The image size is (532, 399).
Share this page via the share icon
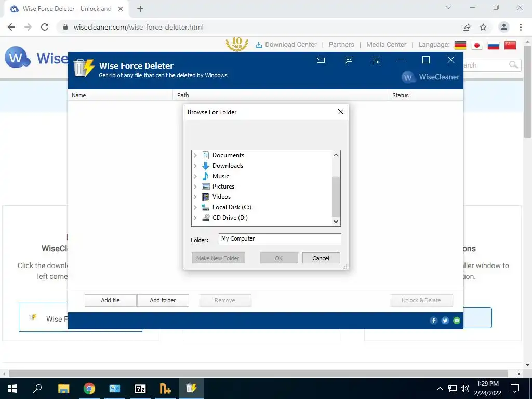(467, 27)
